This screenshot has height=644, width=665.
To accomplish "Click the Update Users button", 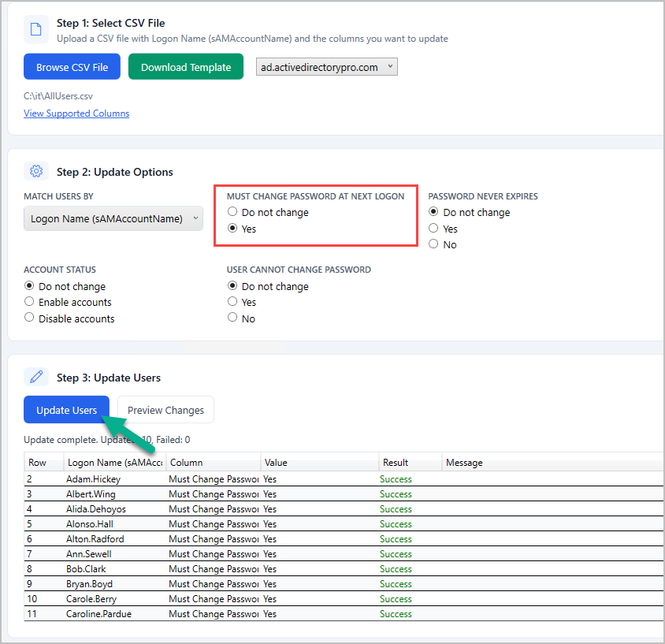I will pos(67,410).
